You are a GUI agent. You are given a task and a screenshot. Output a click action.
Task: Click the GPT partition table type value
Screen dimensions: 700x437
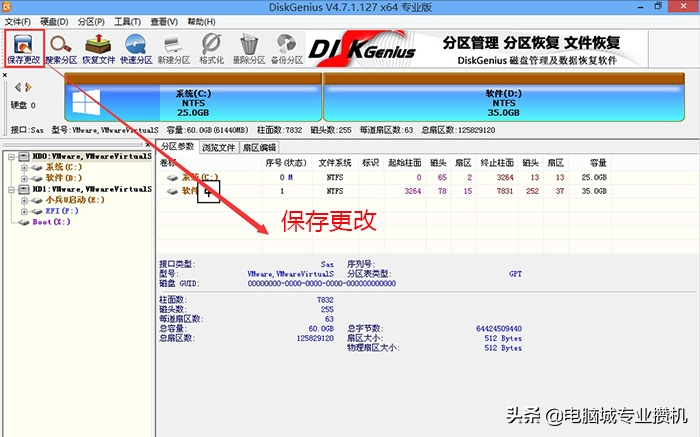click(x=515, y=274)
